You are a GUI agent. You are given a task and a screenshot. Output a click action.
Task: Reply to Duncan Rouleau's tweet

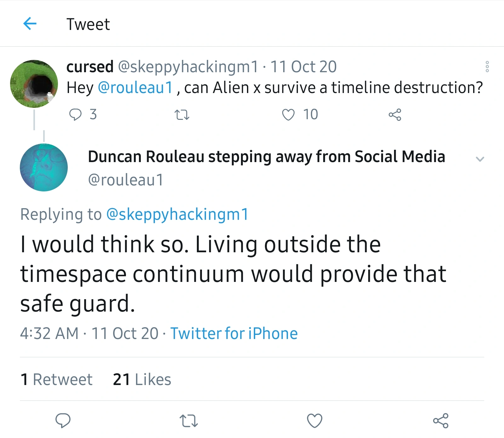tap(63, 420)
